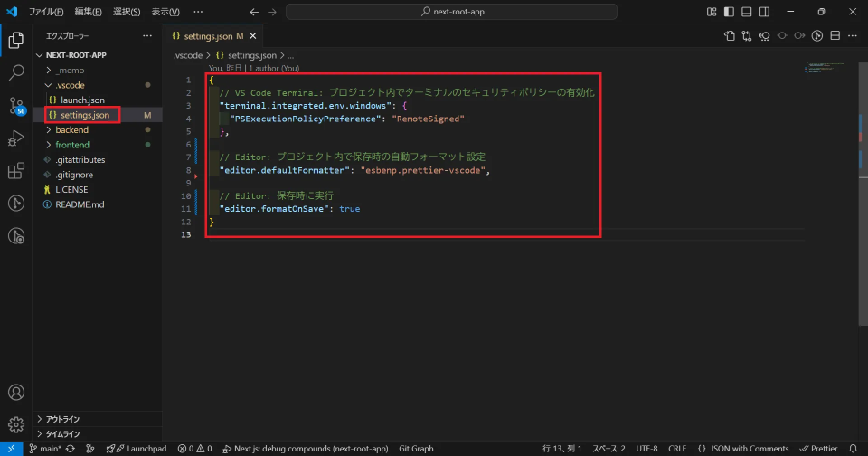Click .vscode in the breadcrumb
Image resolution: width=868 pixels, height=456 pixels.
pyautogui.click(x=188, y=55)
